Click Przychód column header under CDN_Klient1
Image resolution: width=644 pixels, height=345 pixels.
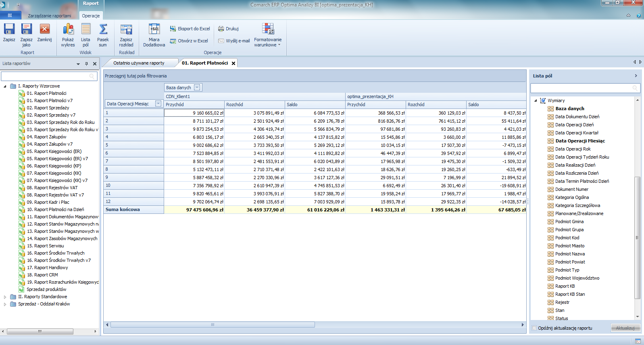point(194,105)
